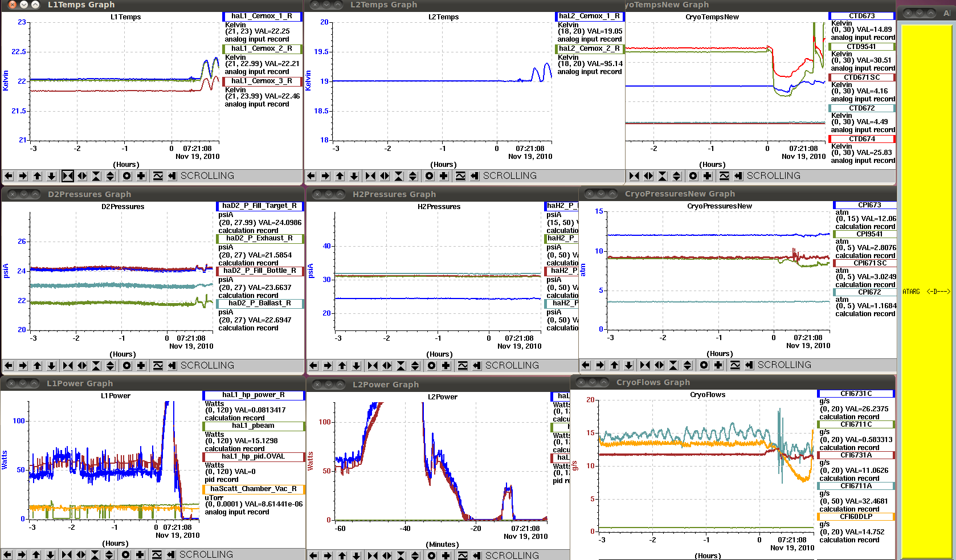
Task: Select the CTD9541 legend in CryoTempsNew
Action: pos(861,47)
